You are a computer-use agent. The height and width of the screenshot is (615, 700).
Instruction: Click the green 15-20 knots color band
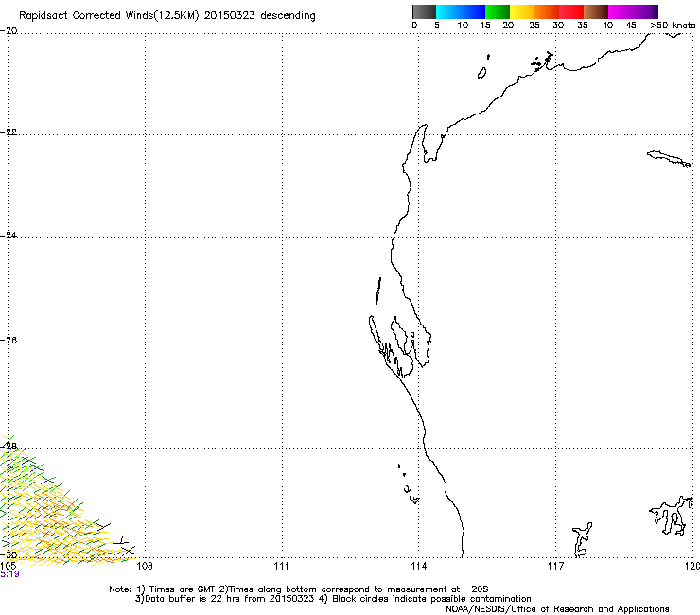click(x=498, y=11)
